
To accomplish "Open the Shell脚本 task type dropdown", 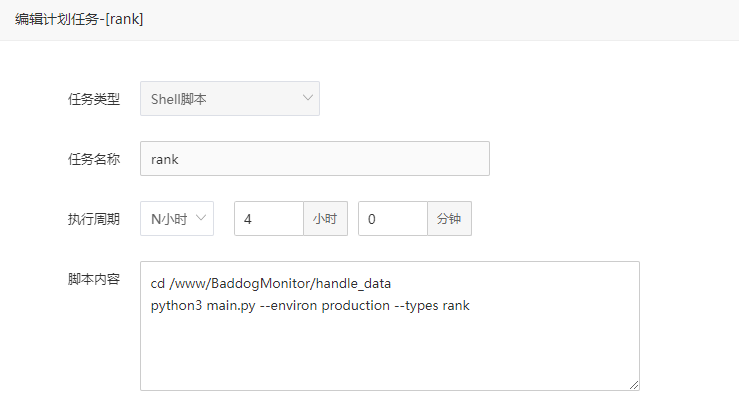I will click(x=230, y=99).
